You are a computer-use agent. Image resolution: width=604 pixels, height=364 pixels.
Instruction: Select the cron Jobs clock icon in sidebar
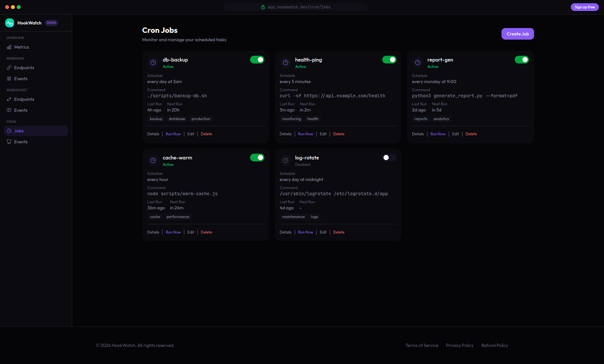click(9, 131)
